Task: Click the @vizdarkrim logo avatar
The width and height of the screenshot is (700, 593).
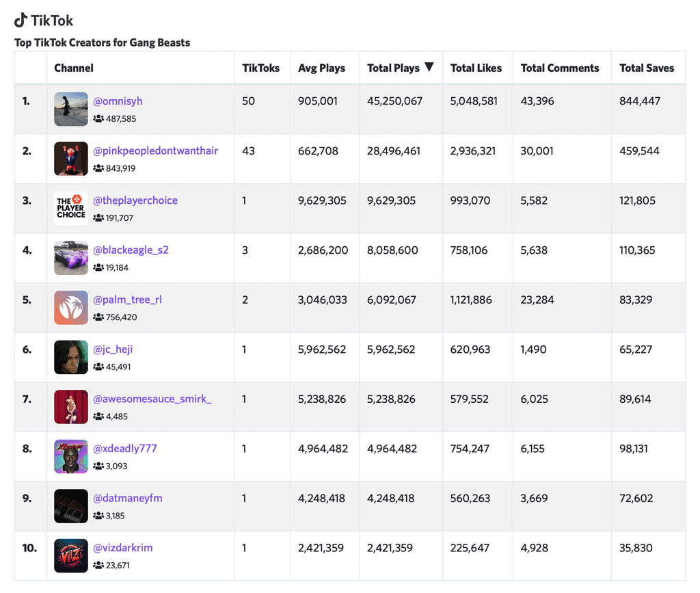Action: (71, 555)
